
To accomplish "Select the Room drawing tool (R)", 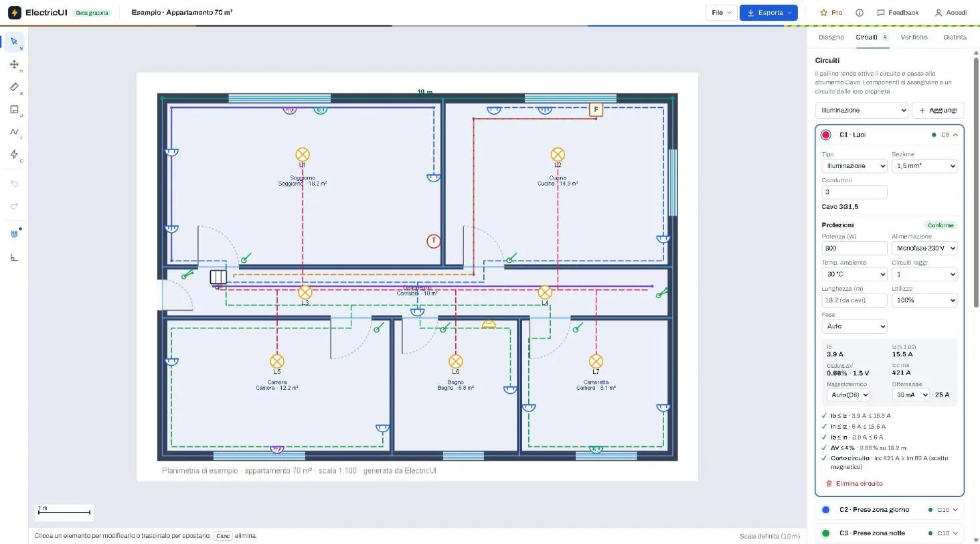I will 14,110.
